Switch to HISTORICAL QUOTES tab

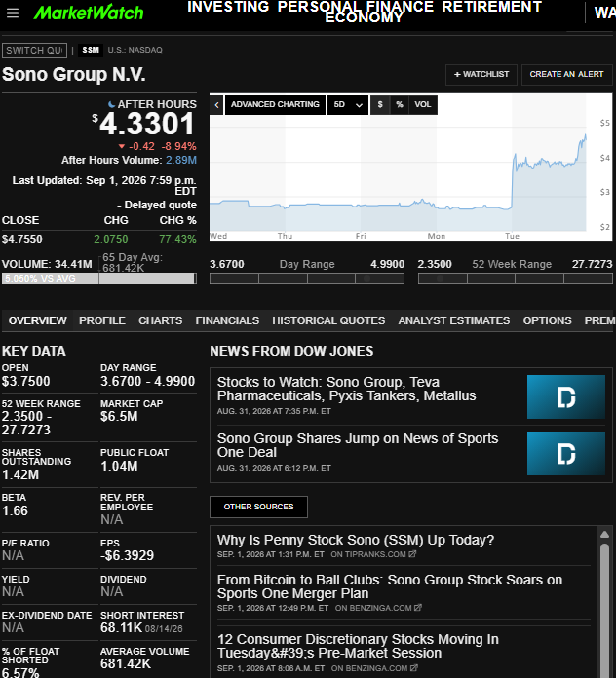[328, 320]
